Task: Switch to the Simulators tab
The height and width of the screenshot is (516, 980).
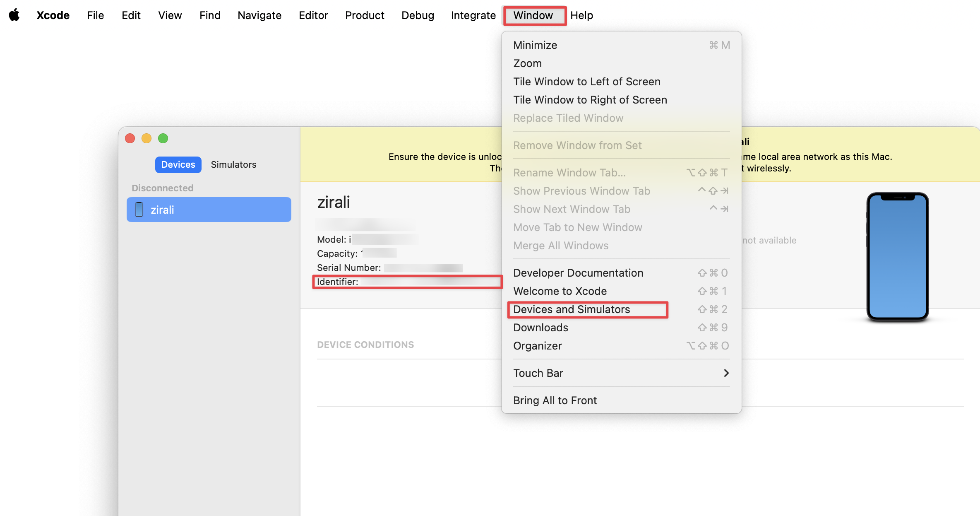Action: (x=233, y=164)
